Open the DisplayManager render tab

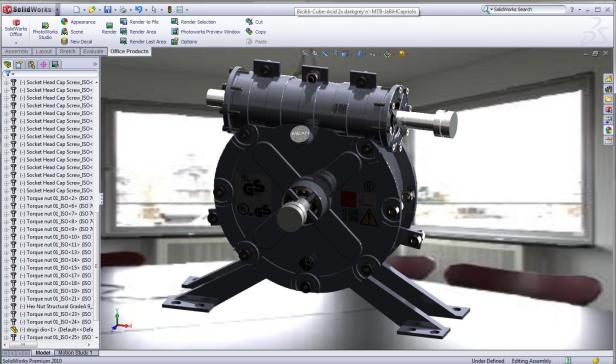tap(55, 64)
